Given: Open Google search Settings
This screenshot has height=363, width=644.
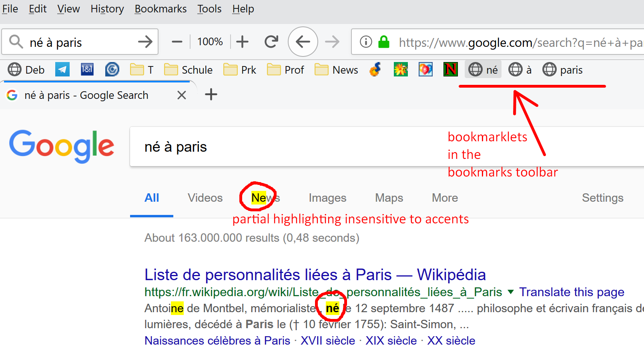Looking at the screenshot, I should [x=603, y=198].
